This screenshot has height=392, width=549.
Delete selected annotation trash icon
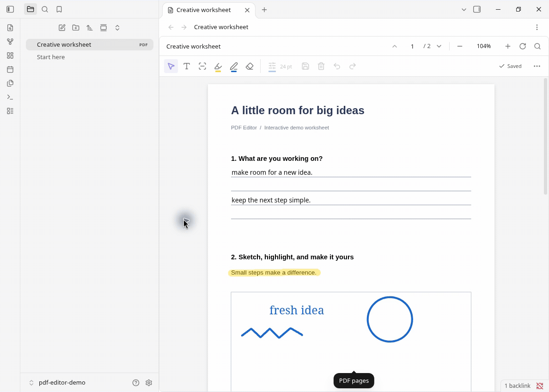coord(321,66)
